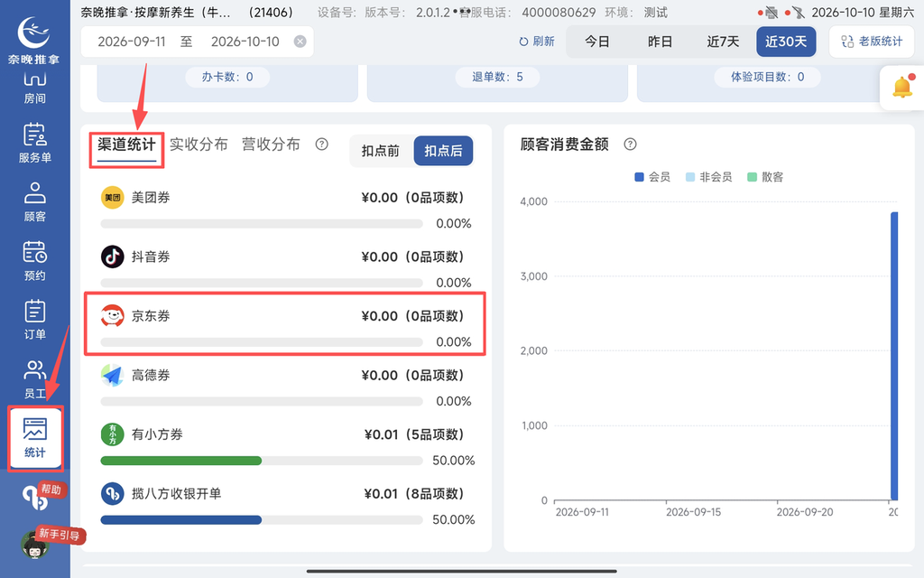Go to the 顾客 sidebar section

[x=35, y=201]
